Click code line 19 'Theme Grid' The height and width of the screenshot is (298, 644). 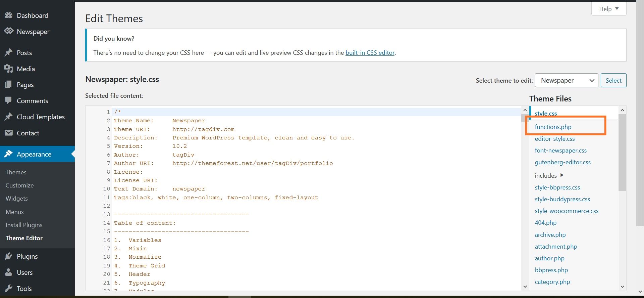147,266
